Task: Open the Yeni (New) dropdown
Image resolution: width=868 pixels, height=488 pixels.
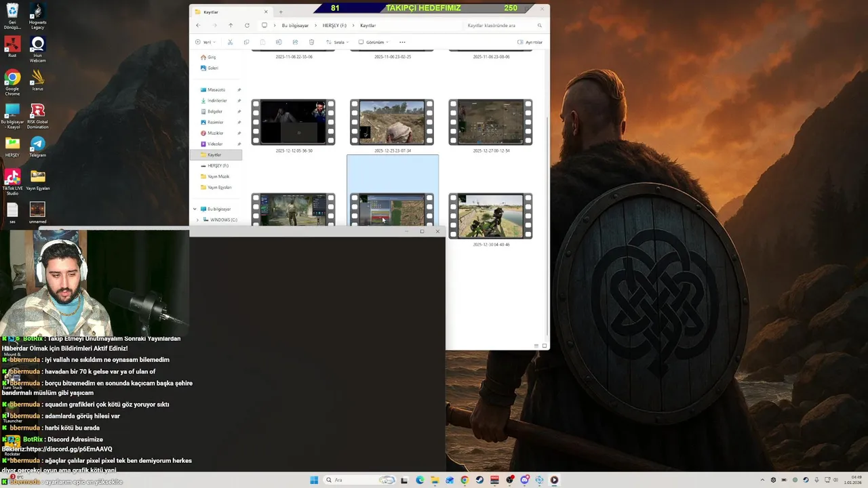Action: (x=206, y=42)
